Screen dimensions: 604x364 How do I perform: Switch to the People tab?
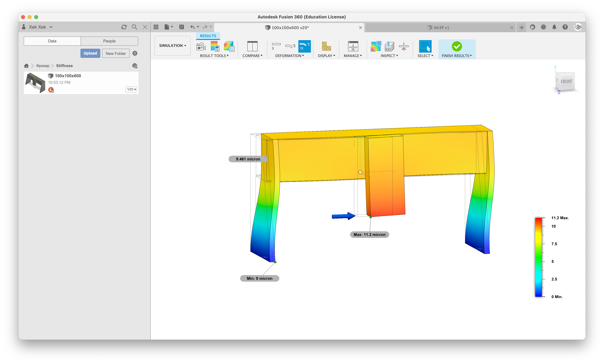109,41
